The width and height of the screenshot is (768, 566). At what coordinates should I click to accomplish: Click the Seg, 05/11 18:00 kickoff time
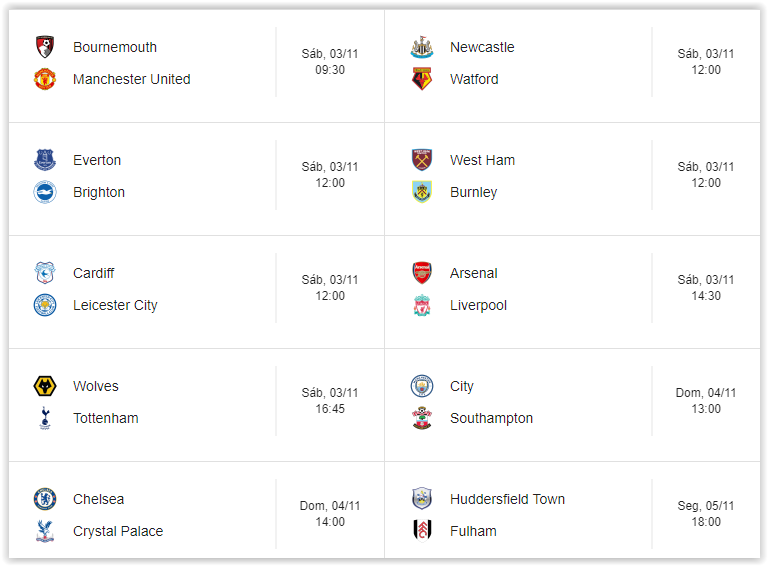[705, 514]
